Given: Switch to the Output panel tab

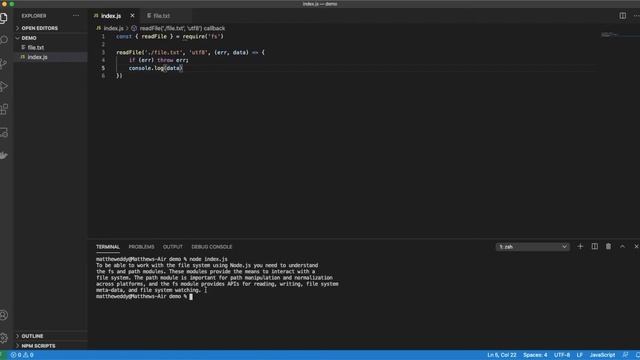Looking at the screenshot, I should [x=173, y=247].
